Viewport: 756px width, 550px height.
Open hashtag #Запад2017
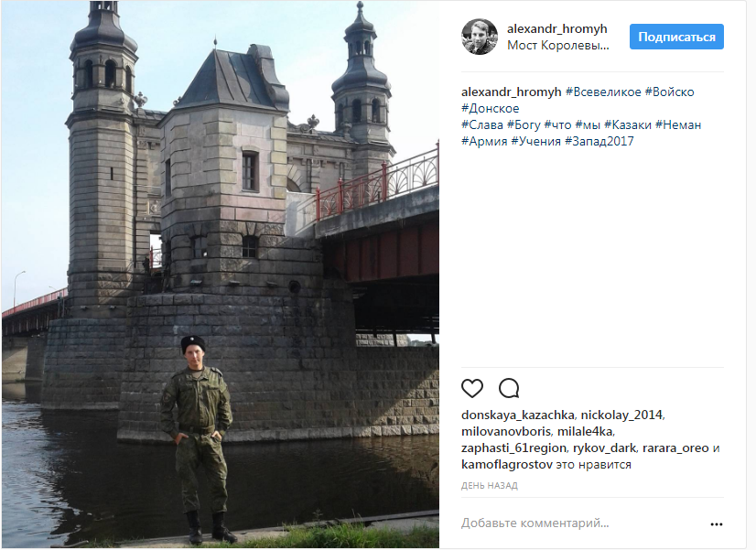(599, 141)
